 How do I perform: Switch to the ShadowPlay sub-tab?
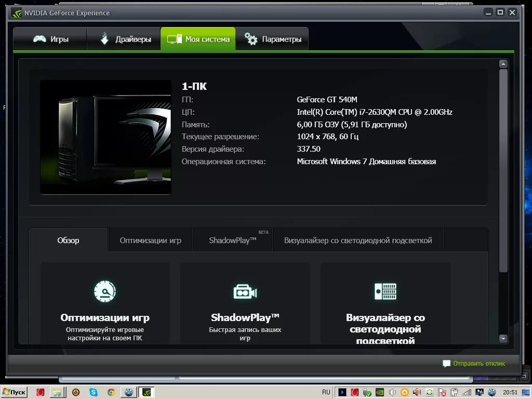[232, 240]
